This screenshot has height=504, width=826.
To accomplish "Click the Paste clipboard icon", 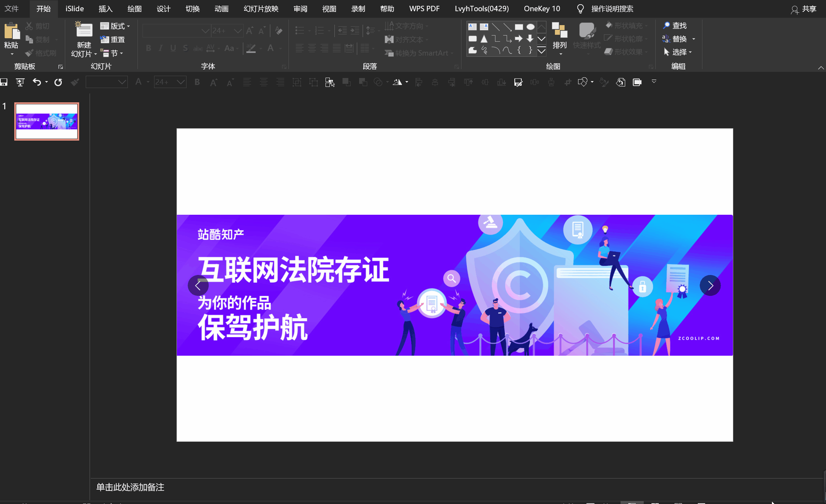I will pos(12,31).
